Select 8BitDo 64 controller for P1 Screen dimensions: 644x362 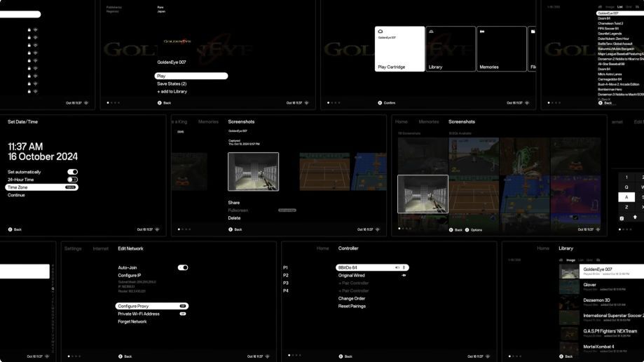point(372,268)
